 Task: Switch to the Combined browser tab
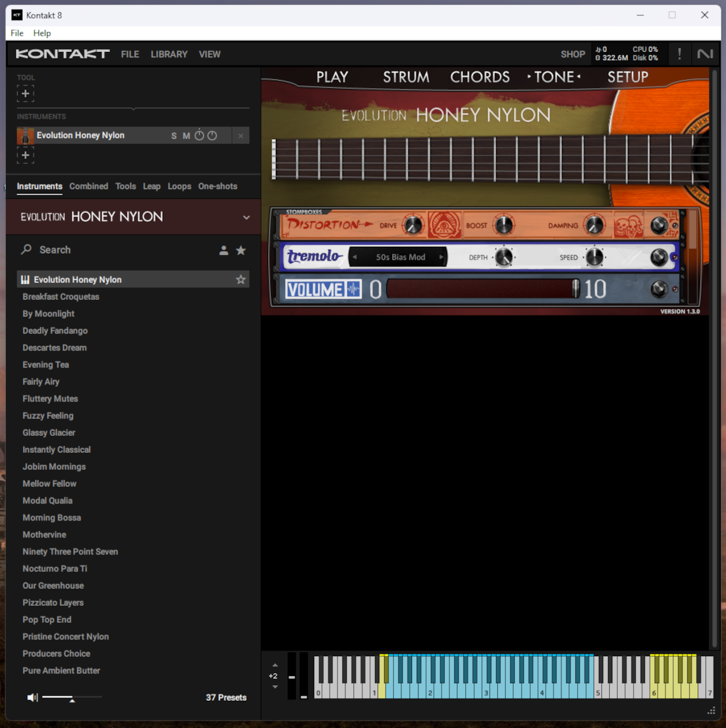click(x=88, y=186)
